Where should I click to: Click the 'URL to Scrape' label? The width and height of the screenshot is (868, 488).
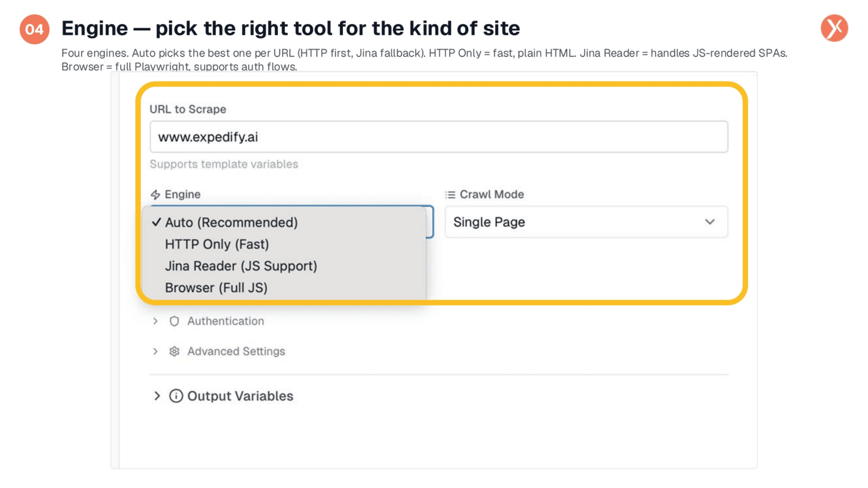pyautogui.click(x=188, y=109)
